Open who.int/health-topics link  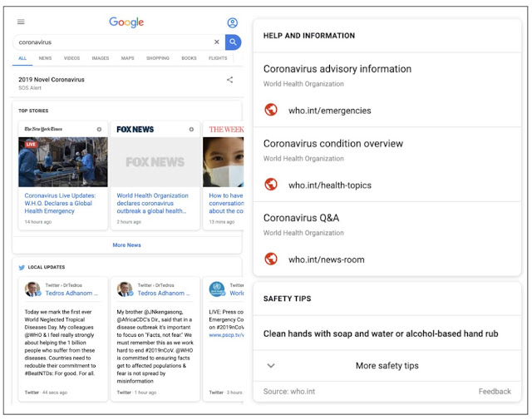point(330,185)
